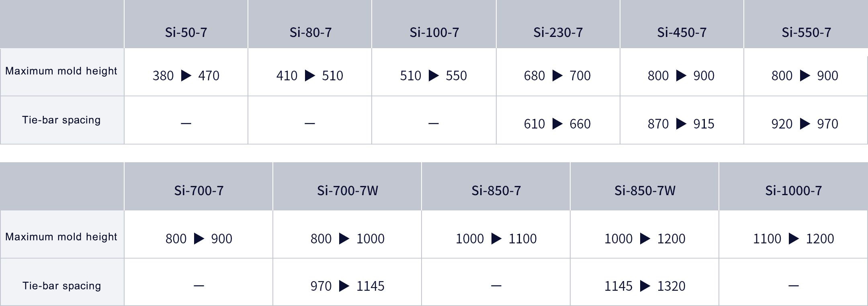The height and width of the screenshot is (306, 868).
Task: Click the arrow between 380 and 470
Action: tap(186, 75)
